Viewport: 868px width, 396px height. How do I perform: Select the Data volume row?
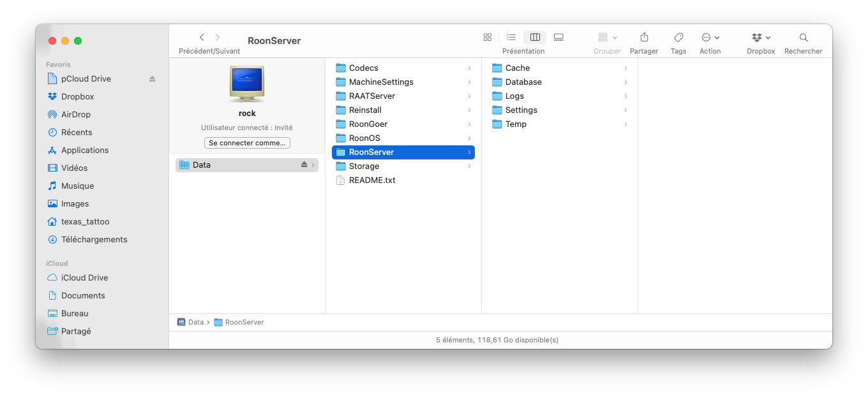[x=247, y=165]
